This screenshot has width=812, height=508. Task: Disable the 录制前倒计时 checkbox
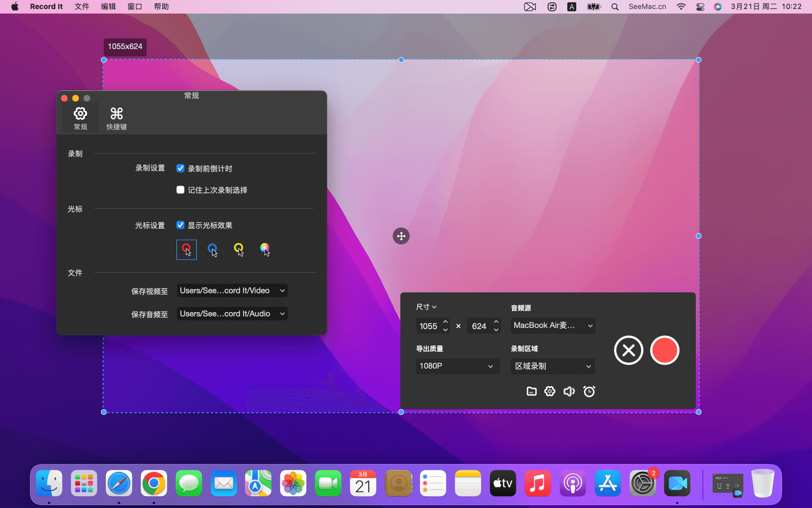click(180, 168)
